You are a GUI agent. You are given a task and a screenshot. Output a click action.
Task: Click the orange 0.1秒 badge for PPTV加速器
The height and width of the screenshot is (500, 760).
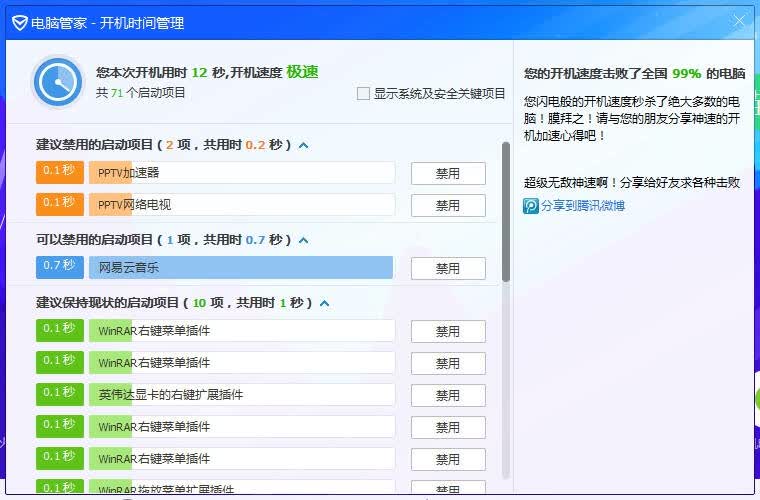pyautogui.click(x=60, y=172)
